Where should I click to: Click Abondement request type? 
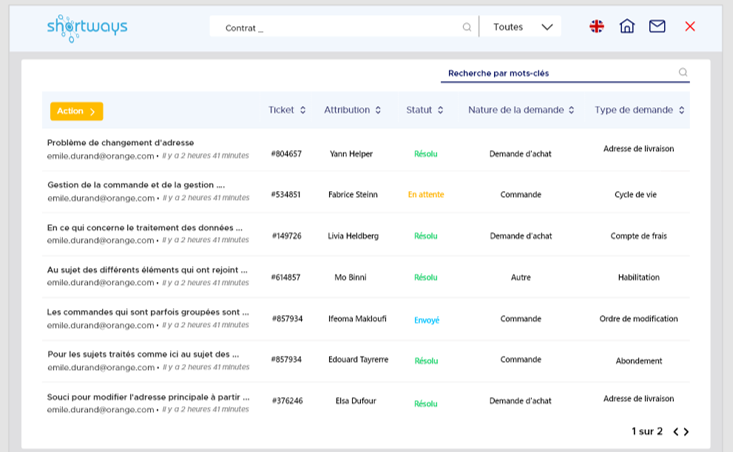pyautogui.click(x=639, y=361)
